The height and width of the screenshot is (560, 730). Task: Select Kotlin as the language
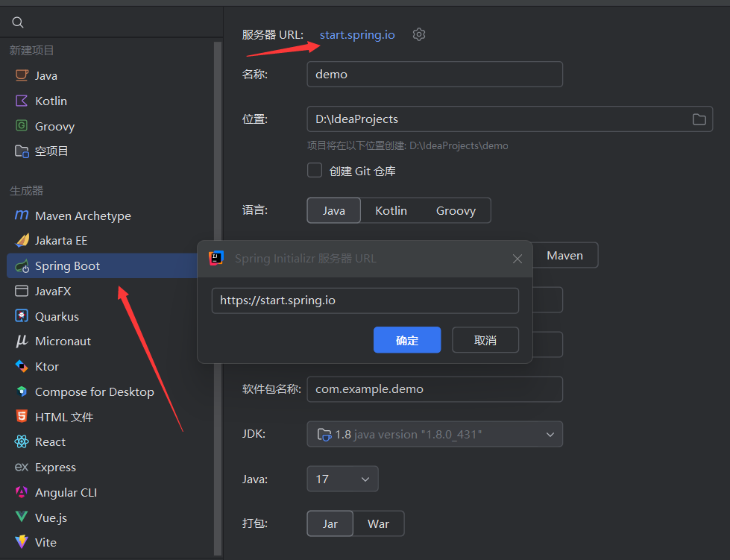(391, 210)
